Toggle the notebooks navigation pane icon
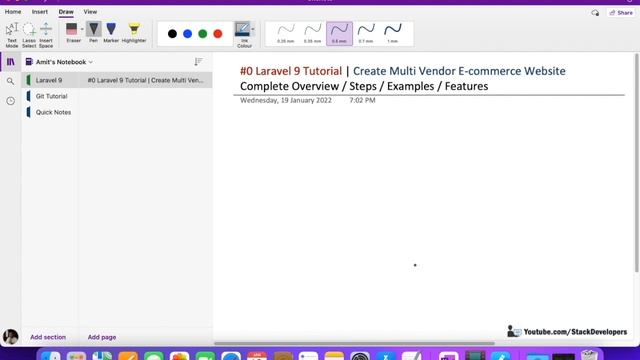 click(11, 62)
